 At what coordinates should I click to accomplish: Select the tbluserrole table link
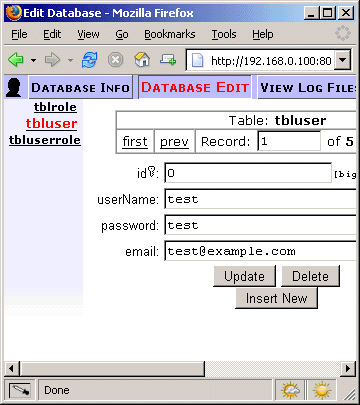(45, 140)
